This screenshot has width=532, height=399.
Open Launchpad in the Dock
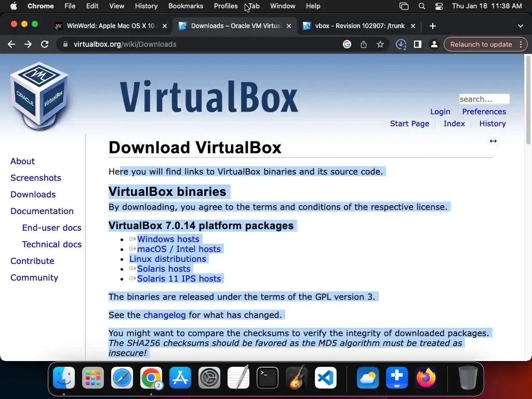[93, 378]
